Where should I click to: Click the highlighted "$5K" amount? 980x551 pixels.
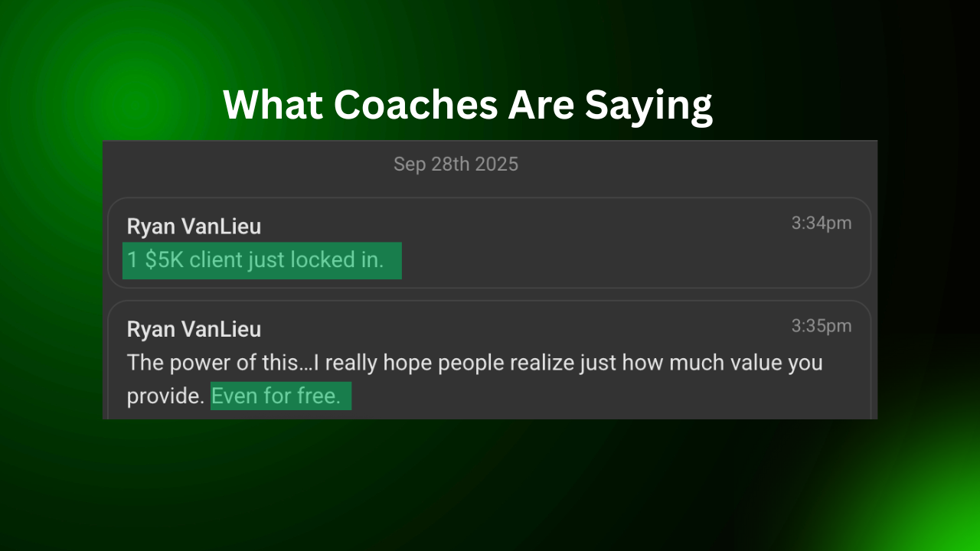click(x=164, y=260)
